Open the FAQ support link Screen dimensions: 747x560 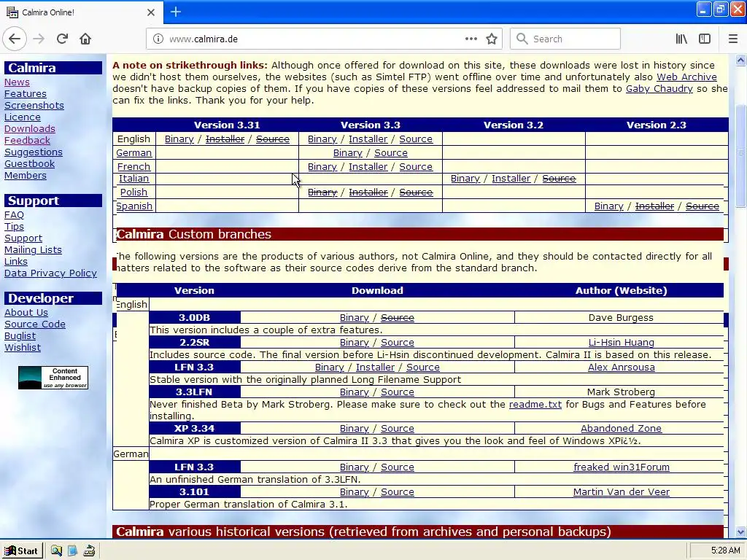(14, 215)
